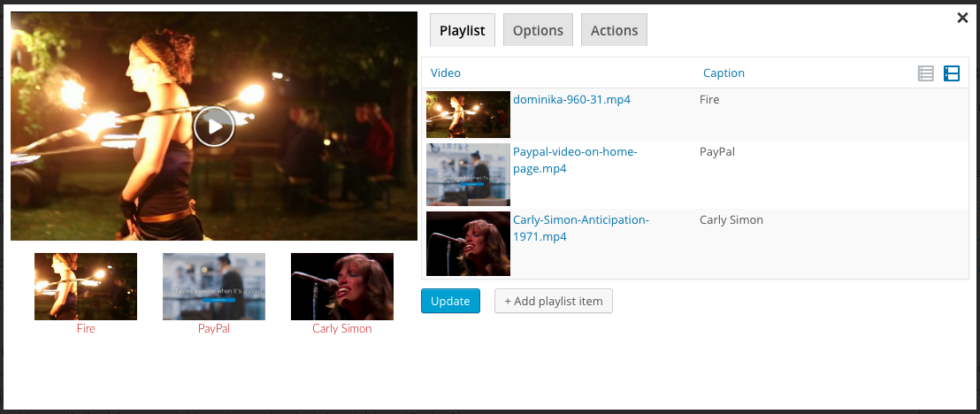
Task: Sort by the Caption column header
Action: (724, 73)
